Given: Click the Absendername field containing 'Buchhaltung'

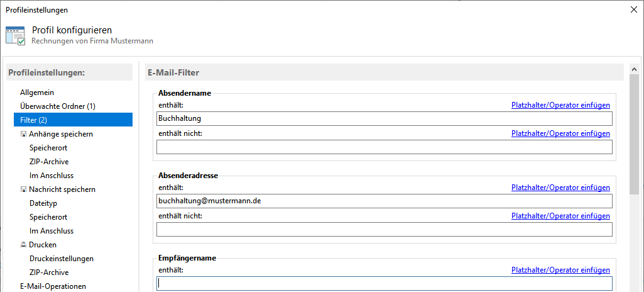Looking at the screenshot, I should 384,118.
